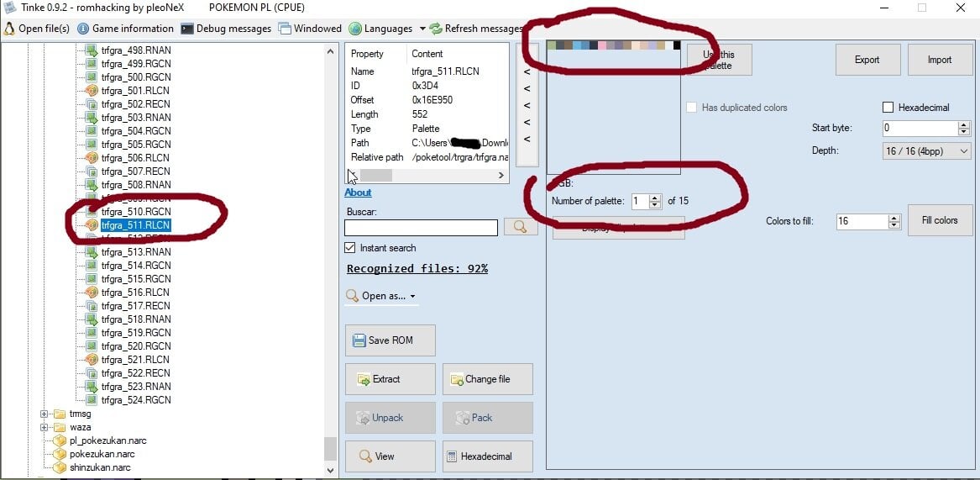Toggle Windowed mode in toolbar
980x480 pixels.
[x=310, y=29]
